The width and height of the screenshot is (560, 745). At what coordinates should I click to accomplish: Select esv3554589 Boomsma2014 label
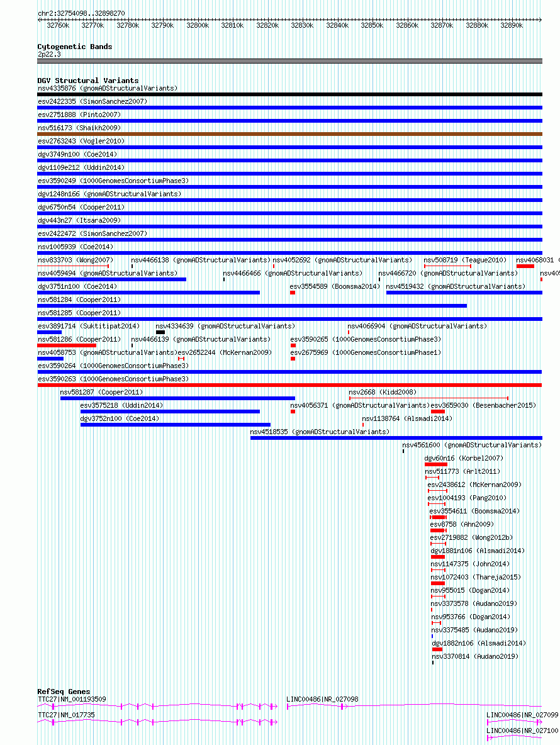(335, 287)
